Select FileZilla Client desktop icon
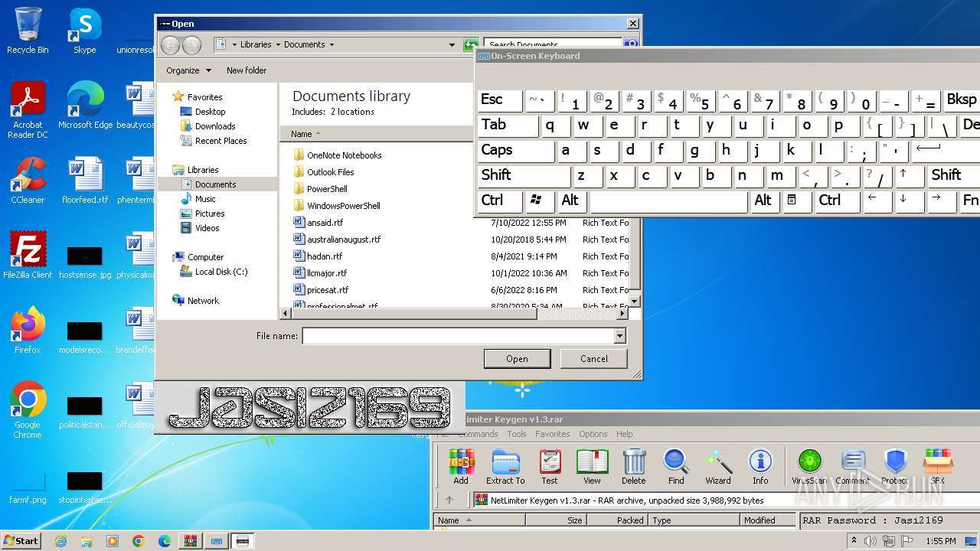980x551 pixels. pos(28,256)
